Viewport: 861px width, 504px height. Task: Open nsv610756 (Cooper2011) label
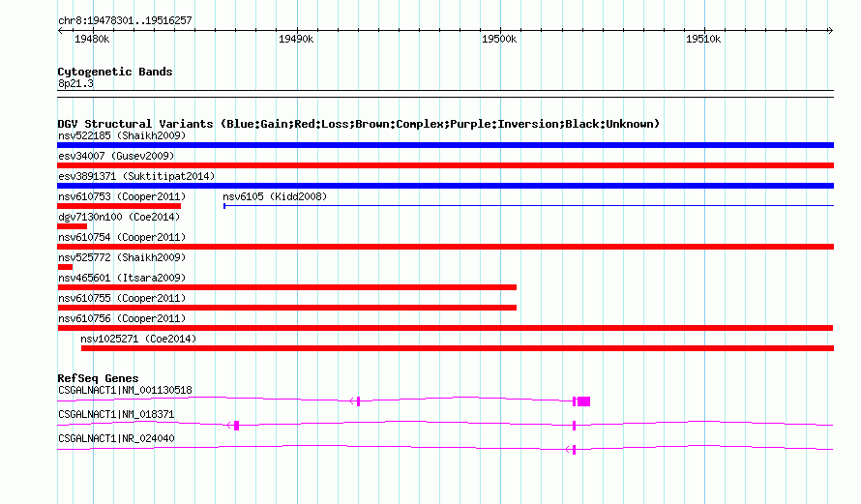(x=122, y=318)
